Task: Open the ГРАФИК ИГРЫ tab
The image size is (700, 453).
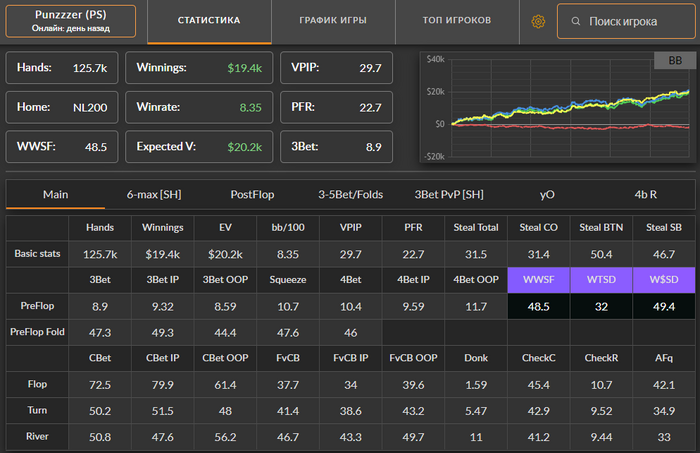Action: (x=333, y=21)
